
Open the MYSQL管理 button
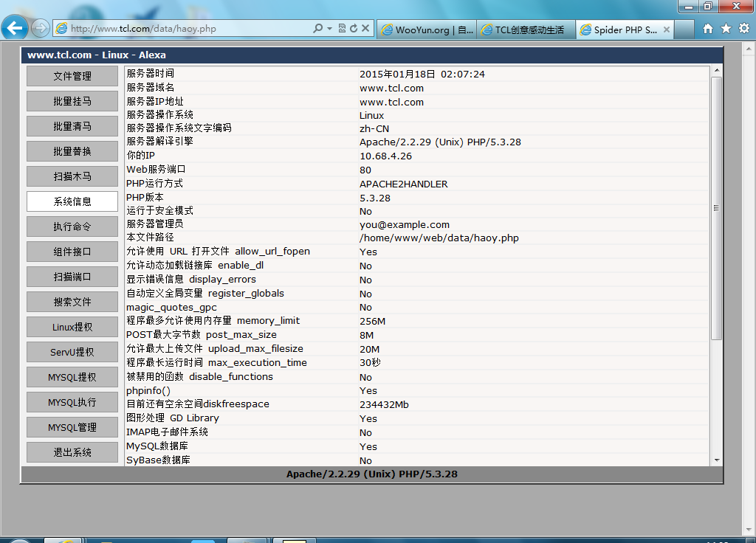click(72, 427)
